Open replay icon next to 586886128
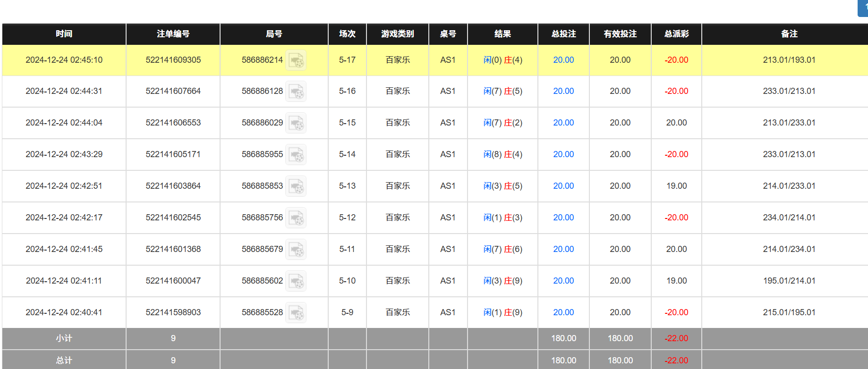The height and width of the screenshot is (369, 868). coord(296,92)
